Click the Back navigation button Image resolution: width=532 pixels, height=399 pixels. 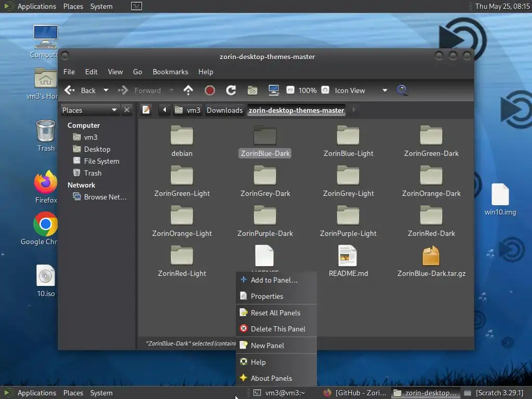tap(81, 90)
